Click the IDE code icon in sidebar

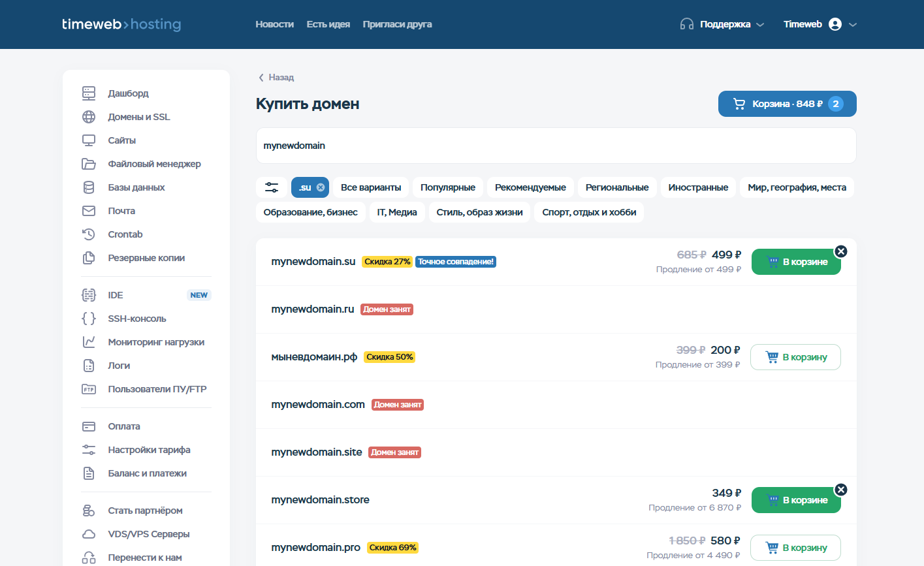89,295
